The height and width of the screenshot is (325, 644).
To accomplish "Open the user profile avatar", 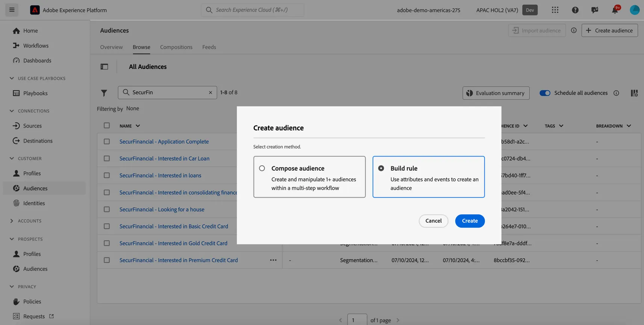I will [635, 10].
